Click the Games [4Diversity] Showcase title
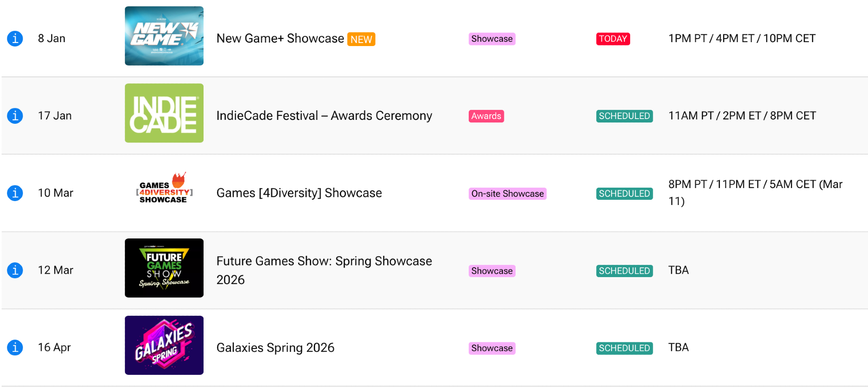 tap(299, 193)
